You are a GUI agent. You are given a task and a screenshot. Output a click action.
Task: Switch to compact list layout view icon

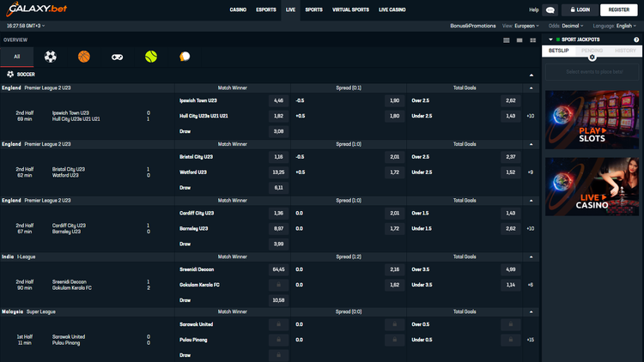pos(507,40)
